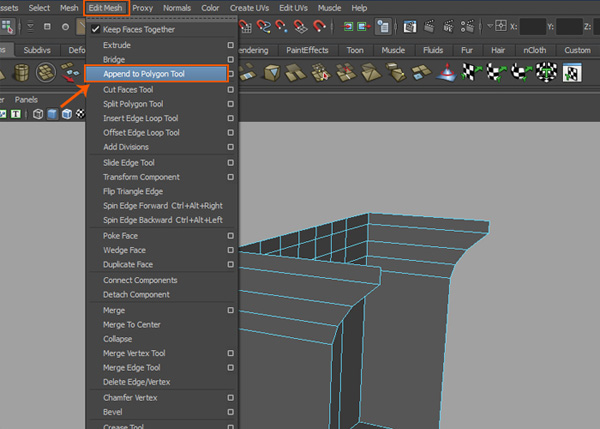This screenshot has height=429, width=600.
Task: Switch to the nCloth shelf tab
Action: tap(535, 50)
